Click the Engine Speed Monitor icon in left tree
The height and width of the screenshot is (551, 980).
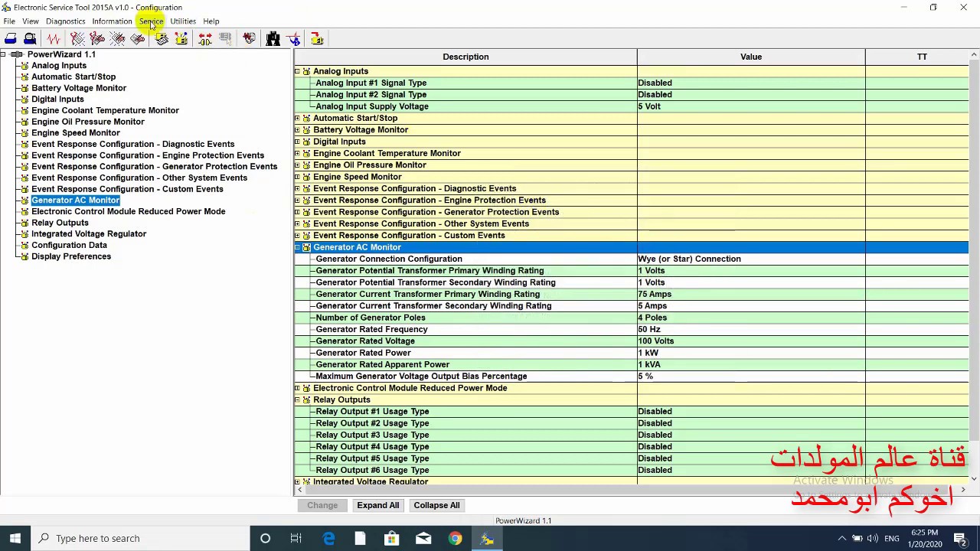coord(24,133)
